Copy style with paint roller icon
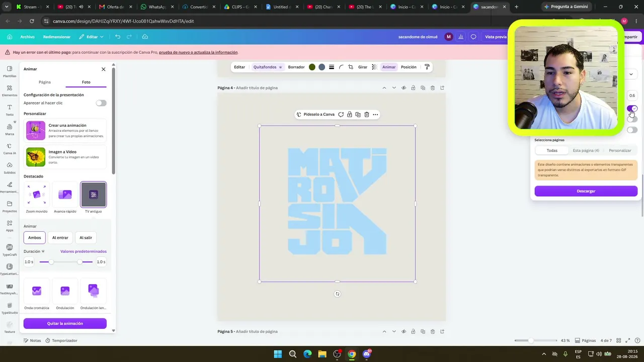 tap(427, 67)
